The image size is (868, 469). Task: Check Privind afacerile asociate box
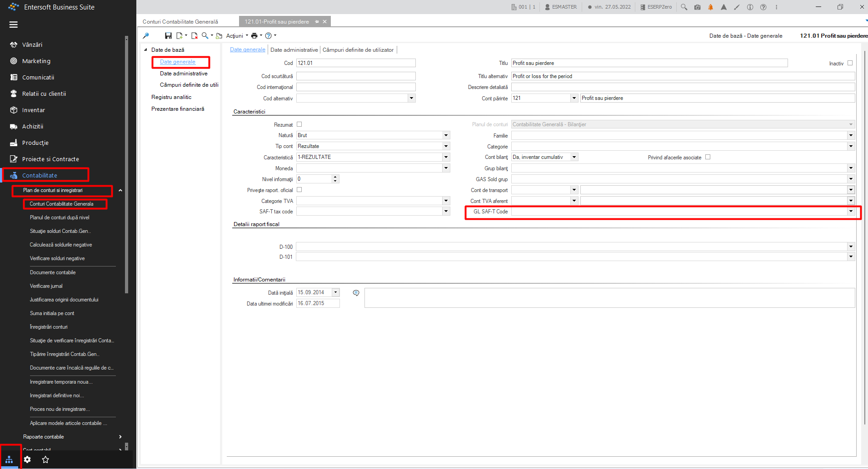click(x=708, y=157)
